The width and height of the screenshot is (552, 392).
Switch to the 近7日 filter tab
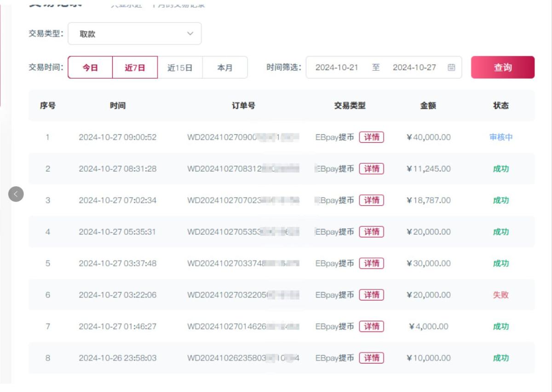[135, 67]
